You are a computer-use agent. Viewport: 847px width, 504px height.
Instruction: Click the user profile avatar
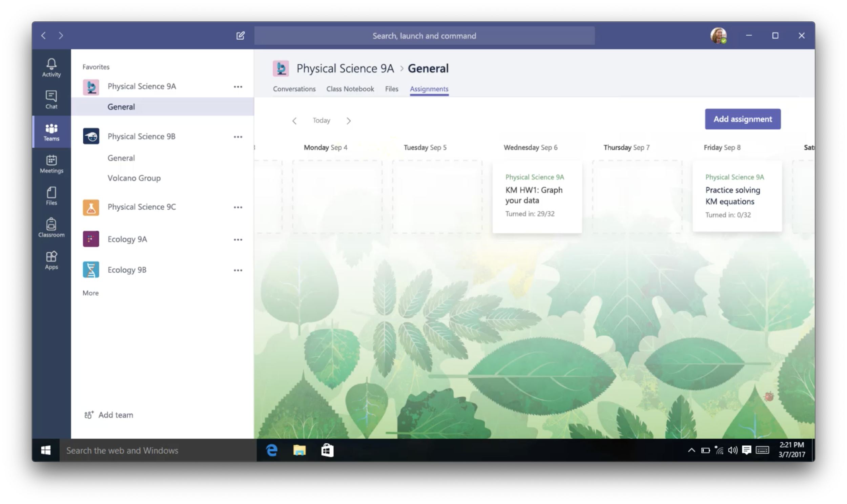click(718, 35)
